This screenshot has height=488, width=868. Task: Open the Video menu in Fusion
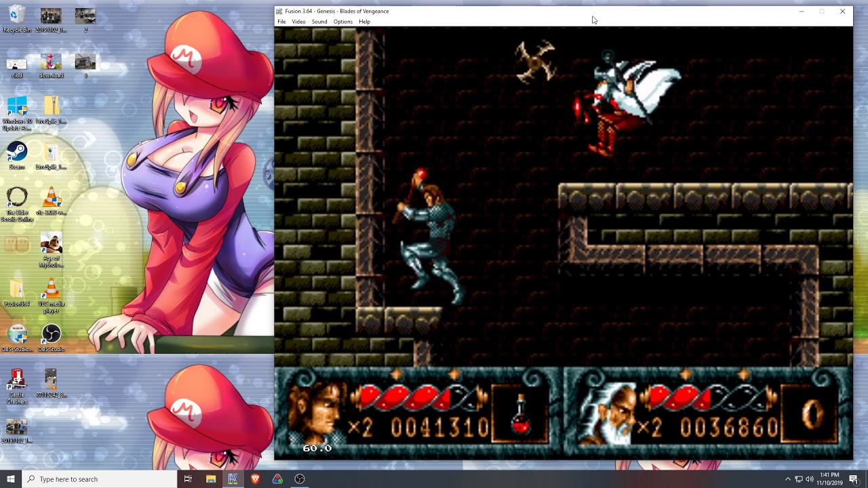(x=298, y=22)
